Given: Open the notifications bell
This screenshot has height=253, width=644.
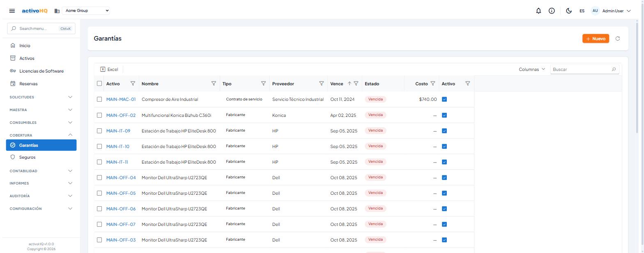Looking at the screenshot, I should click(538, 11).
